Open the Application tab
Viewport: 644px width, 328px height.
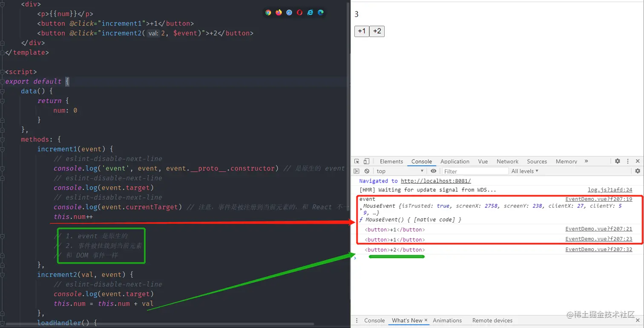455,161
